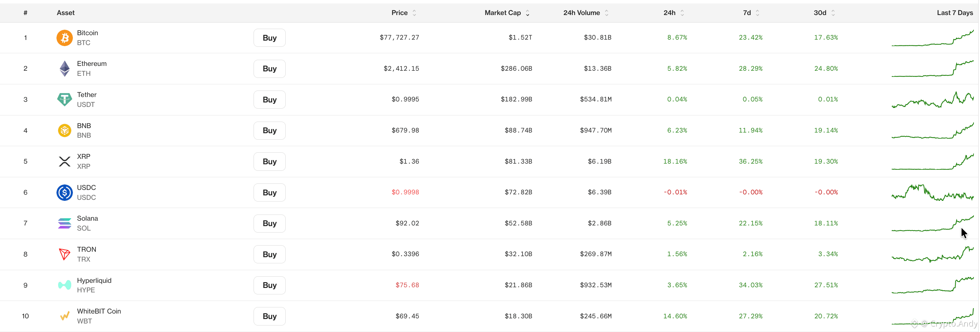This screenshot has height=332, width=980.
Task: Click the BNB coin icon
Action: [x=65, y=131]
